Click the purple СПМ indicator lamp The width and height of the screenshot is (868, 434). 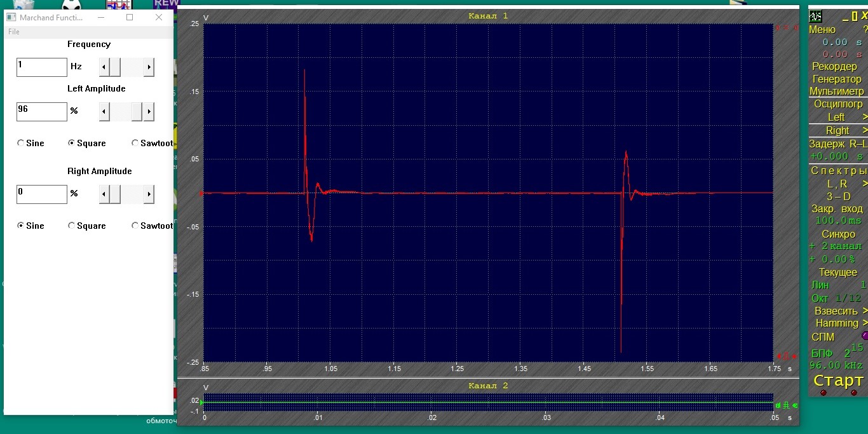[x=865, y=336]
